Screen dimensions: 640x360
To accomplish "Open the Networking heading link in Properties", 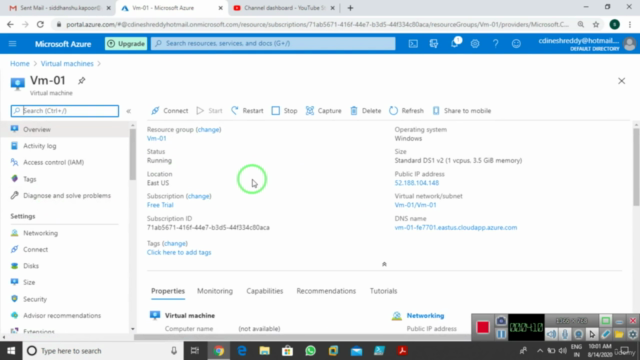I will click(425, 316).
